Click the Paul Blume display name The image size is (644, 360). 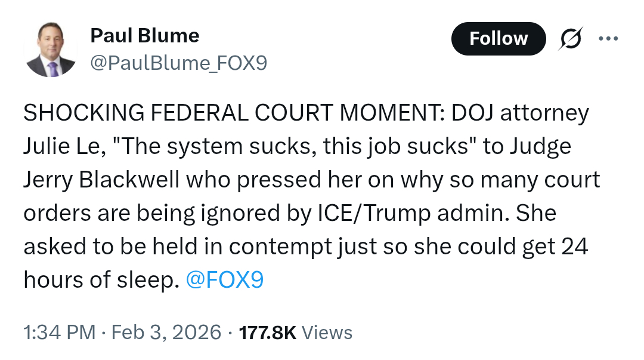click(x=144, y=36)
